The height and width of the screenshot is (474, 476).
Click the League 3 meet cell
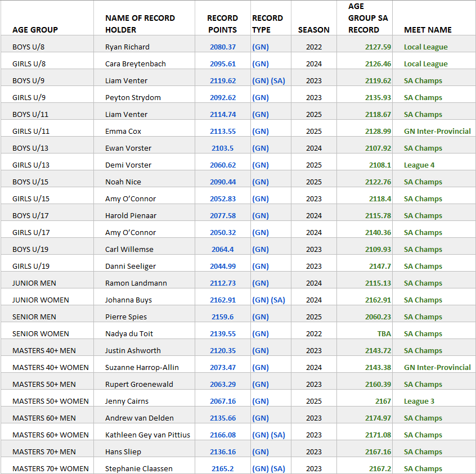coord(419,401)
